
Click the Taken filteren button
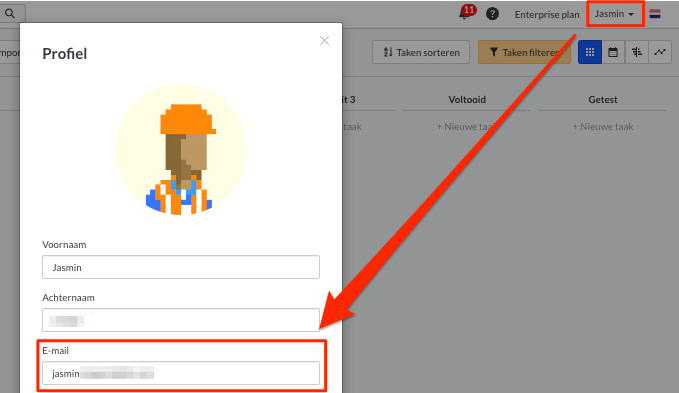pos(524,52)
